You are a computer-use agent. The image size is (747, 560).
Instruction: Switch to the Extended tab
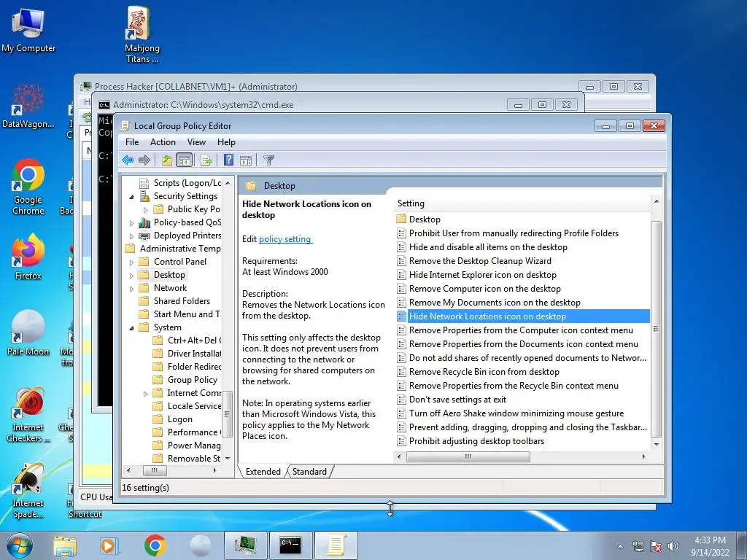[x=263, y=472]
